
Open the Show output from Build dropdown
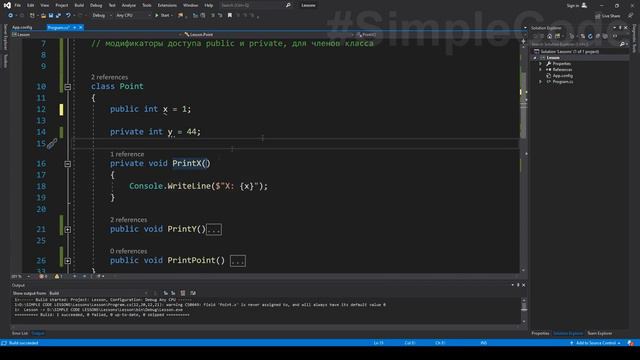(98, 293)
